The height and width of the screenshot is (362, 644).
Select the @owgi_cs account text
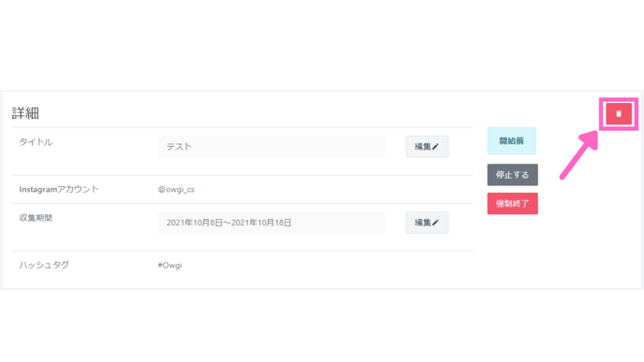pos(176,190)
